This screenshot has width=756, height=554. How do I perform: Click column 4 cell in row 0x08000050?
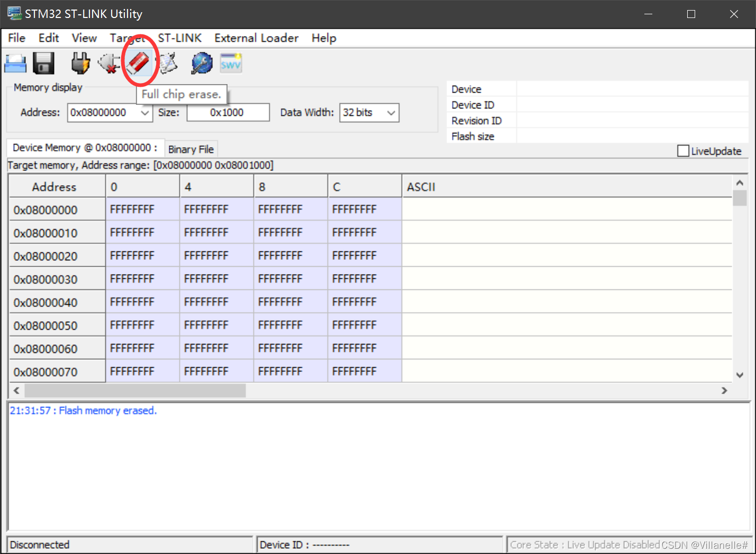point(217,325)
